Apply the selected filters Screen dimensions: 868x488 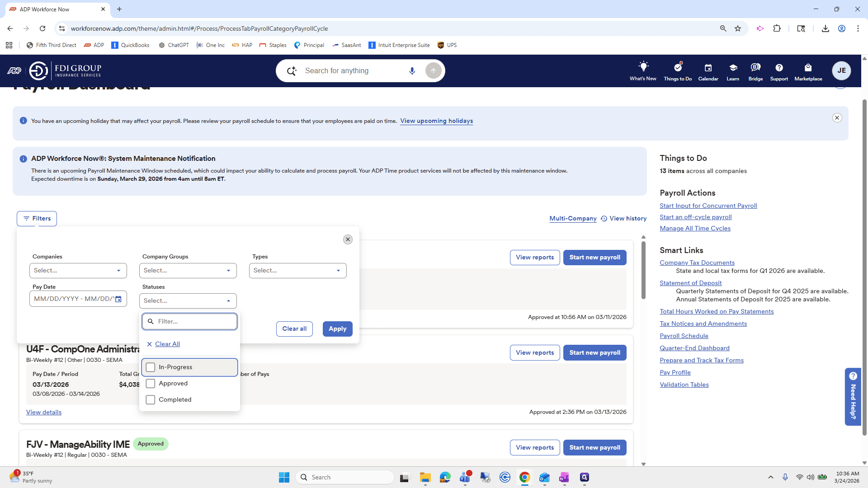[337, 329]
